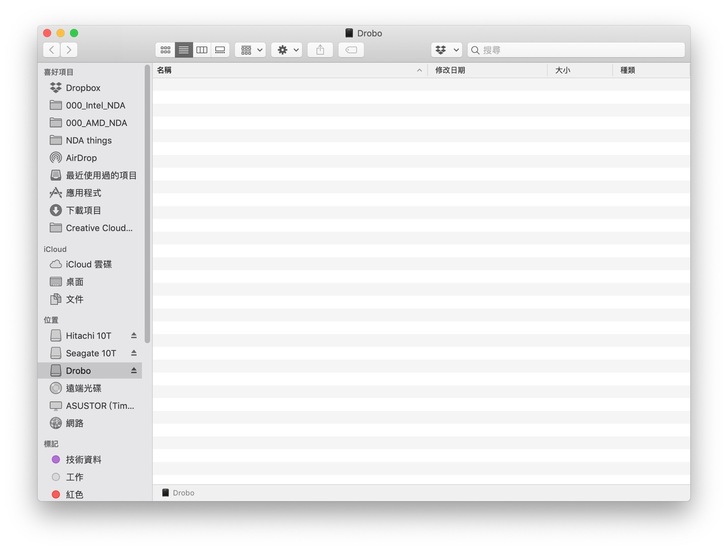Select the purple 技術資料 tag
The height and width of the screenshot is (551, 728).
(x=90, y=460)
